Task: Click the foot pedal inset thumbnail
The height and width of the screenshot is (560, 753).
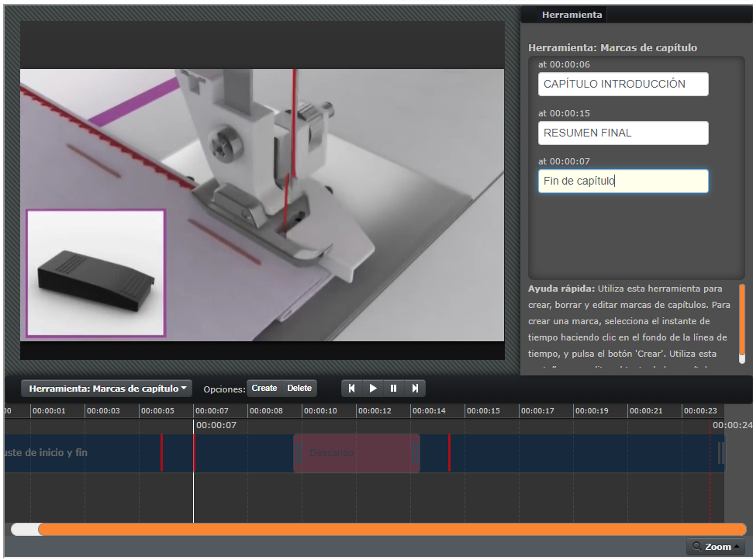Action: click(95, 273)
